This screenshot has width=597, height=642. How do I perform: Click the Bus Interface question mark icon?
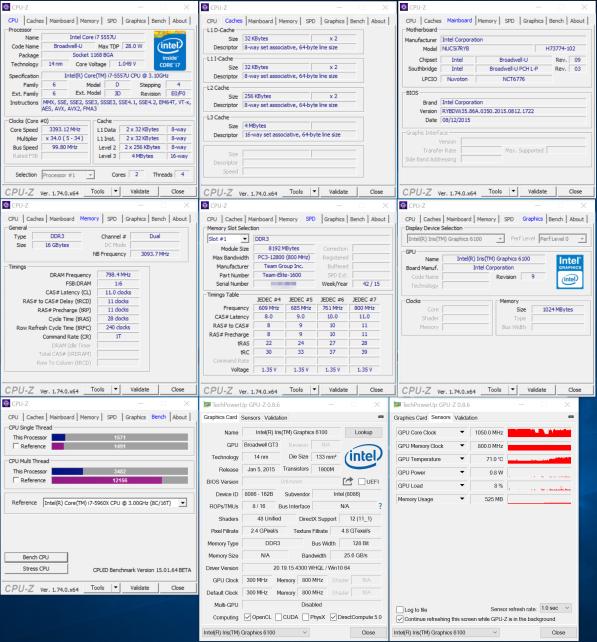[x=380, y=506]
